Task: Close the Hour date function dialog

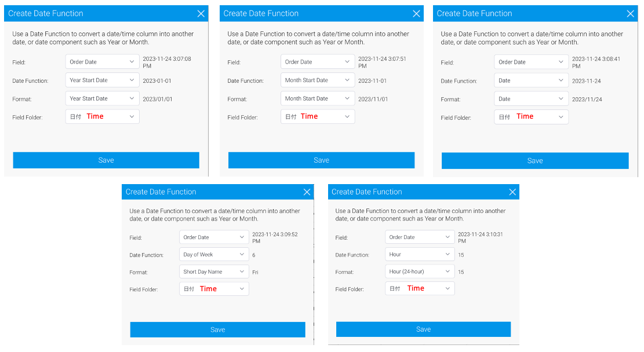Action: pyautogui.click(x=512, y=192)
